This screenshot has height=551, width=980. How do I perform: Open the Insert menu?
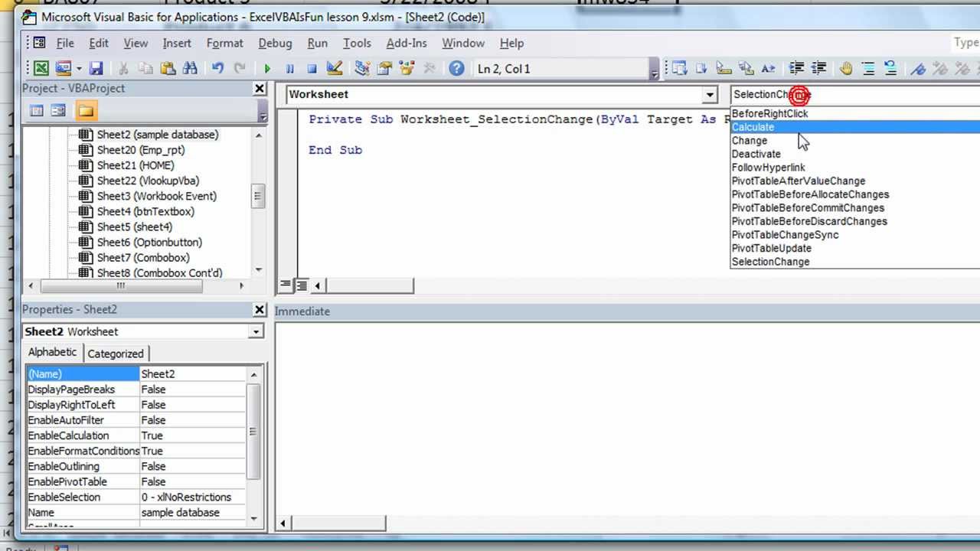point(177,44)
